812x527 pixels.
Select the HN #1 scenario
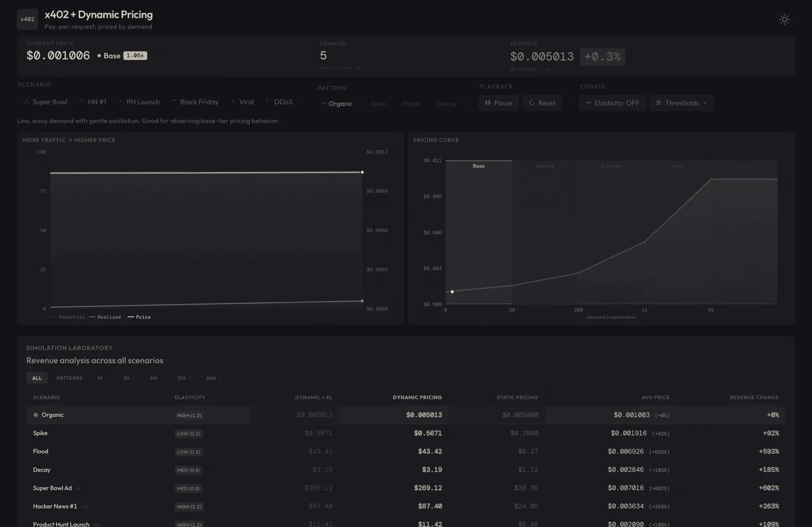click(x=93, y=102)
